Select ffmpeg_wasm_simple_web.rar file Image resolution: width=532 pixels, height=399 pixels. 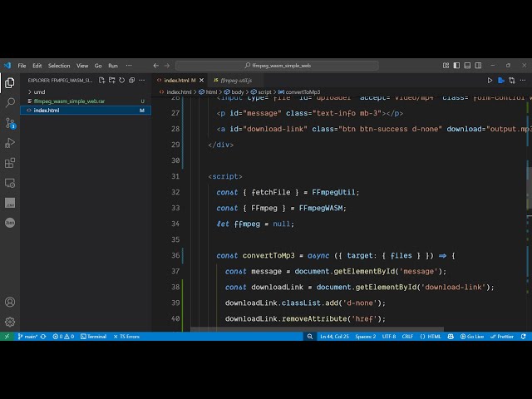[86, 101]
